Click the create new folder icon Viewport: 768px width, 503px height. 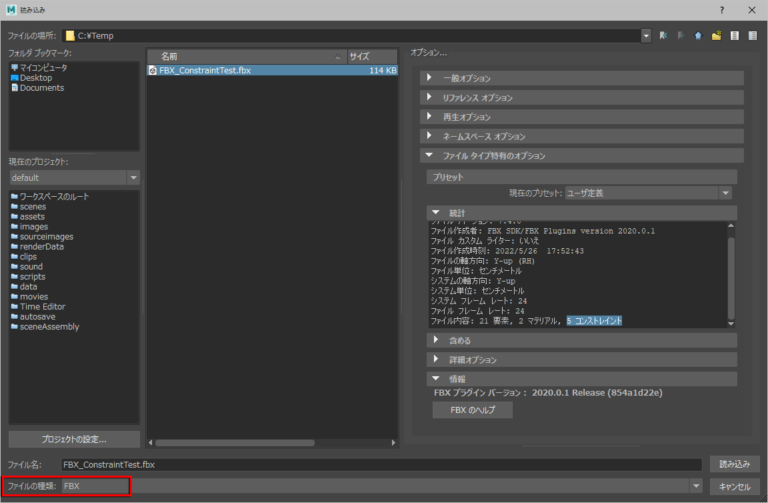click(x=716, y=35)
